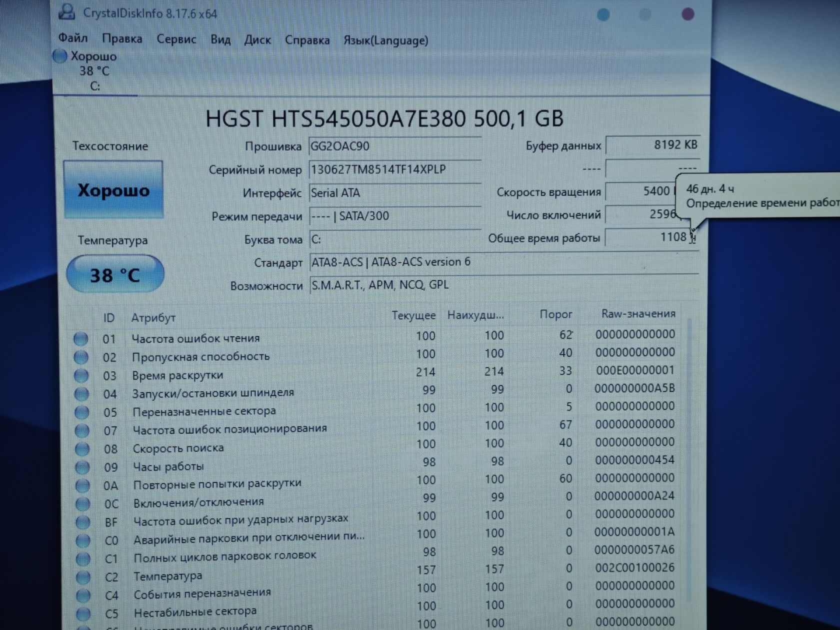Click the ID column header
The image size is (840, 630).
109,318
